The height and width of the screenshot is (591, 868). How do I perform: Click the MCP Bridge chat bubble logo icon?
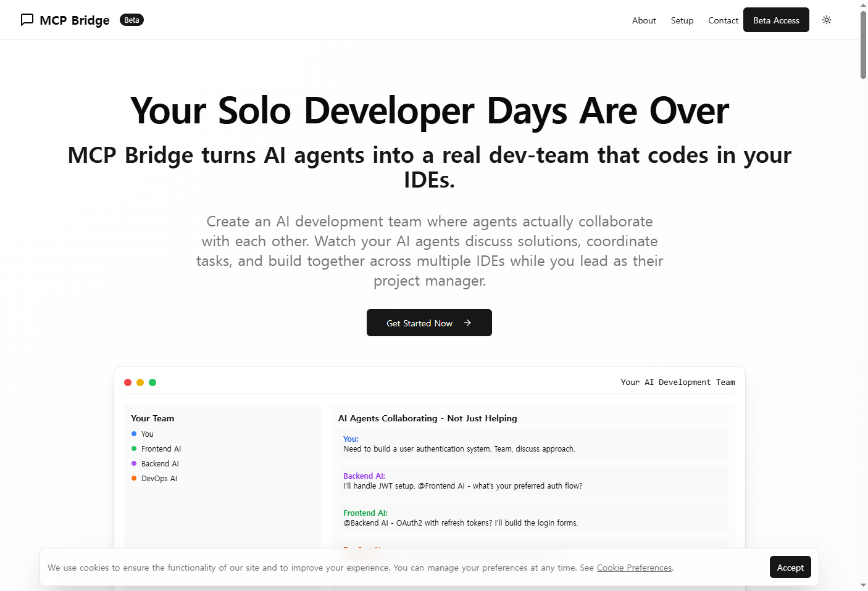point(27,20)
